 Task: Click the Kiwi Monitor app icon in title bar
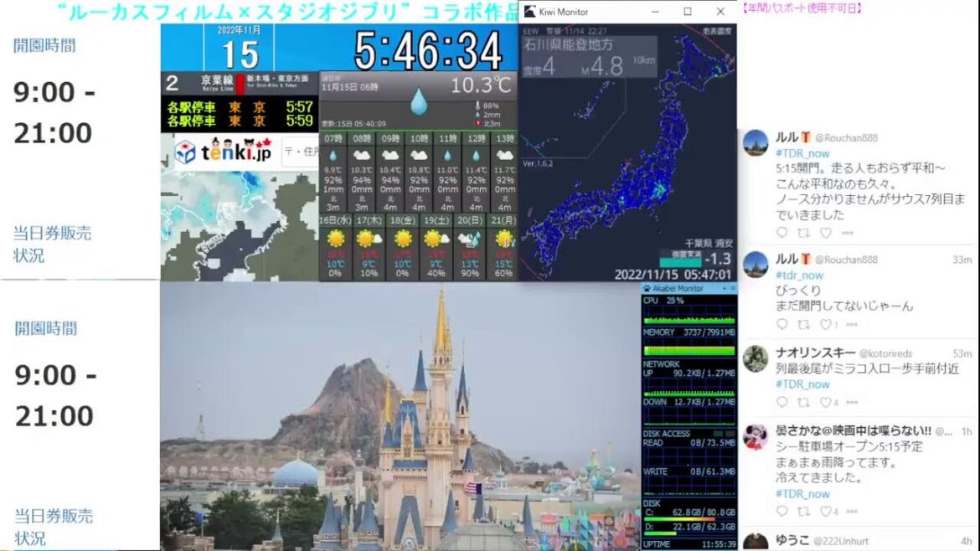click(x=529, y=12)
